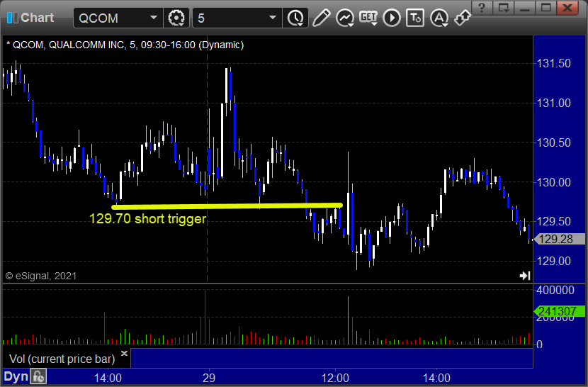Click the eSignal 2021 copyright text
The height and width of the screenshot is (387, 588).
coord(41,276)
